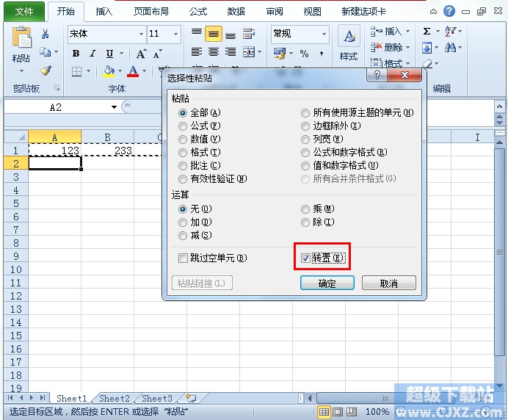Click the Find binoculars icon
The height and width of the screenshot is (420, 508).
point(450,48)
